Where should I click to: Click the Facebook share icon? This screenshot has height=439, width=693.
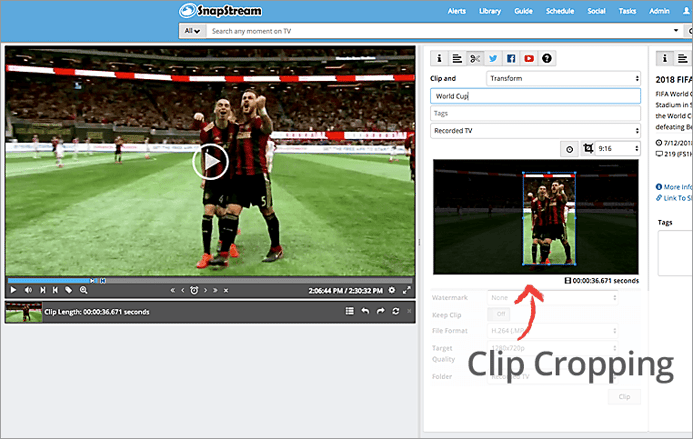(511, 59)
